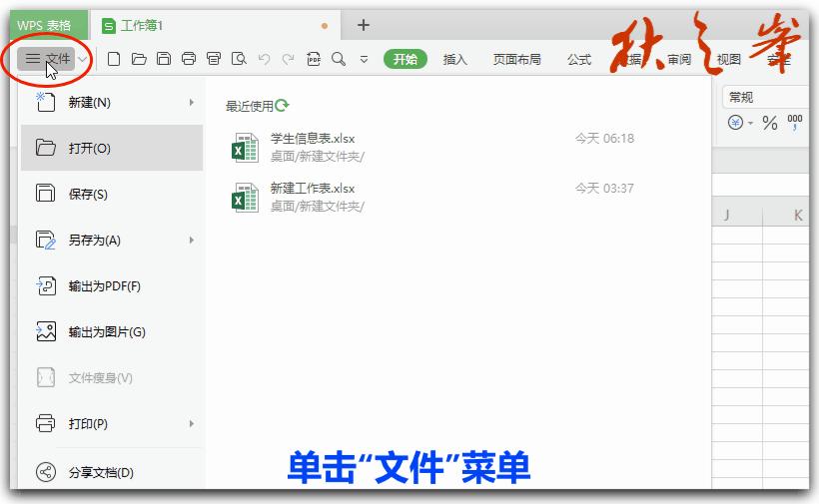
Task: Click the 新建 new document menu icon
Action: tap(45, 102)
